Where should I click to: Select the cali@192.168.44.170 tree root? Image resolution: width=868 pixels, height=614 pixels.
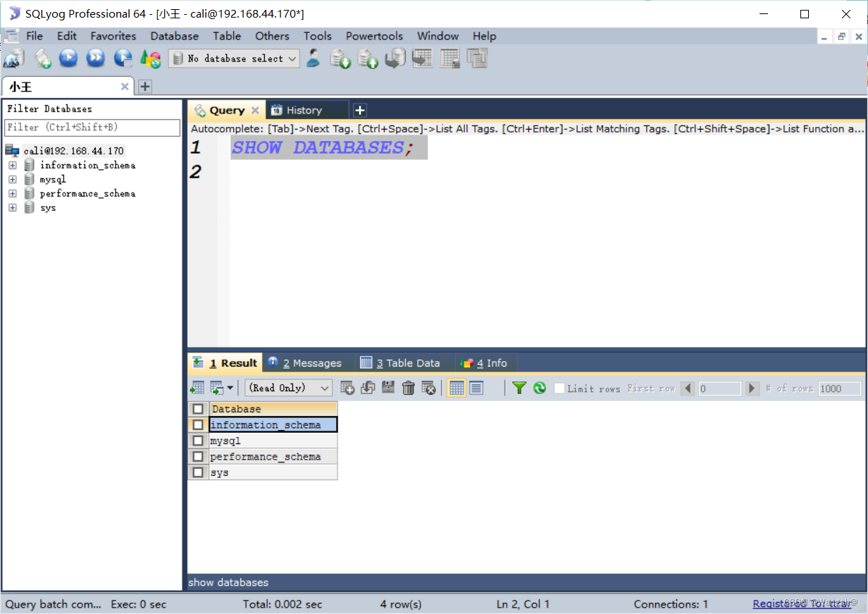click(73, 150)
